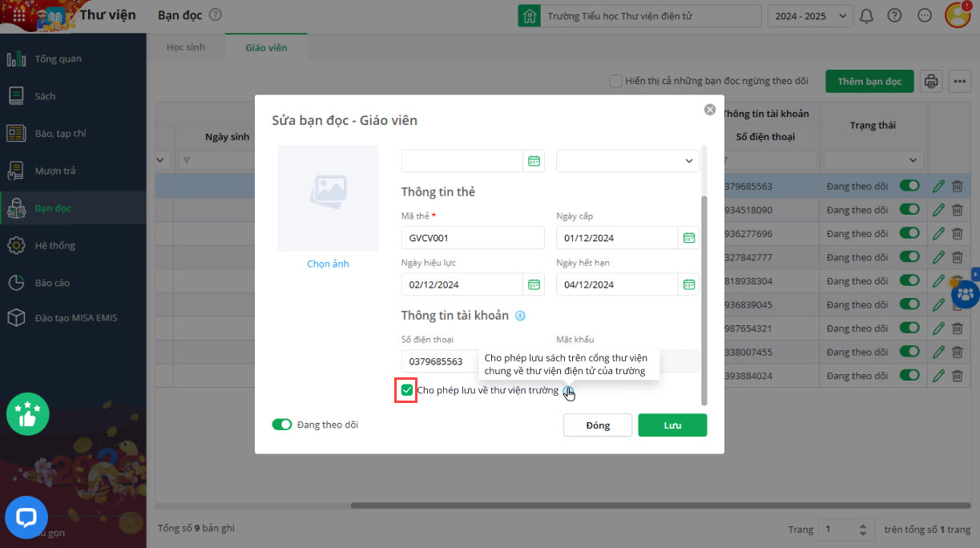The width and height of the screenshot is (980, 548).
Task: Toggle status switch for row 0379685563
Action: (x=909, y=186)
